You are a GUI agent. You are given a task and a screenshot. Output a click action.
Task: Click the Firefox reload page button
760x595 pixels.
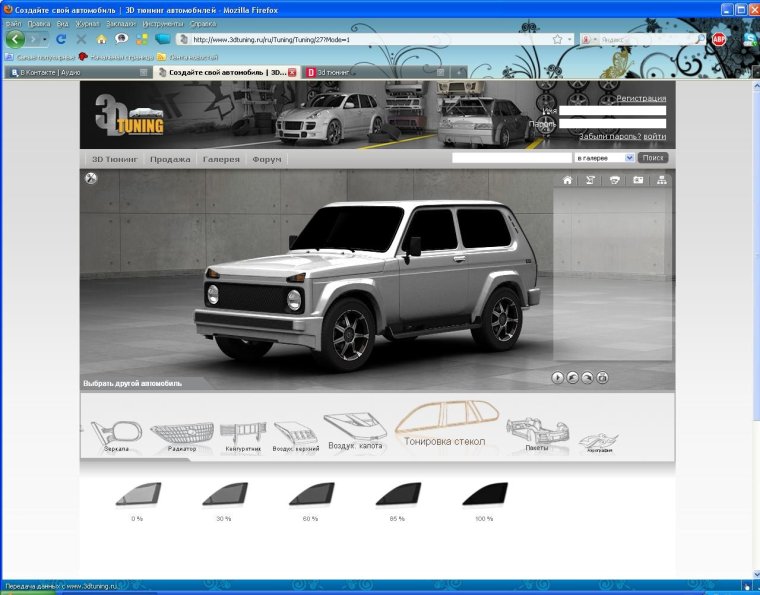click(x=61, y=39)
